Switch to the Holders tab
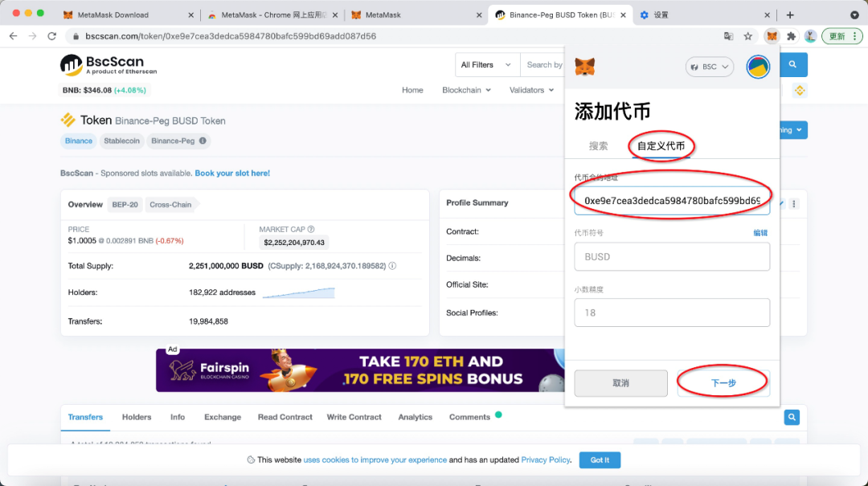This screenshot has width=868, height=486. 136,417
